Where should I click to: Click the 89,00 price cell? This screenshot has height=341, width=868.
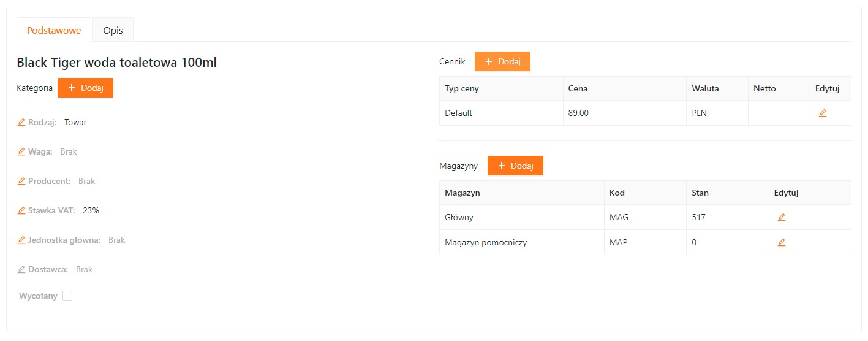(578, 113)
